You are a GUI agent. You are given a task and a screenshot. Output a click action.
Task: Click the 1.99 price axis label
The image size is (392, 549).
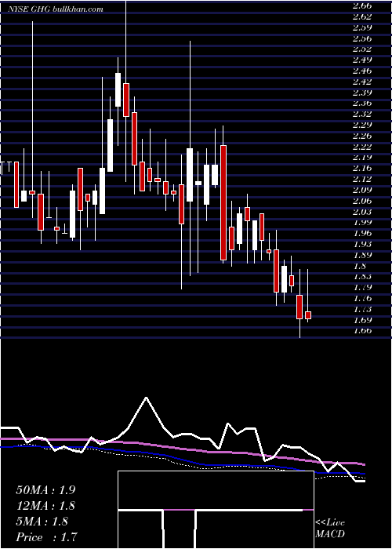click(361, 223)
